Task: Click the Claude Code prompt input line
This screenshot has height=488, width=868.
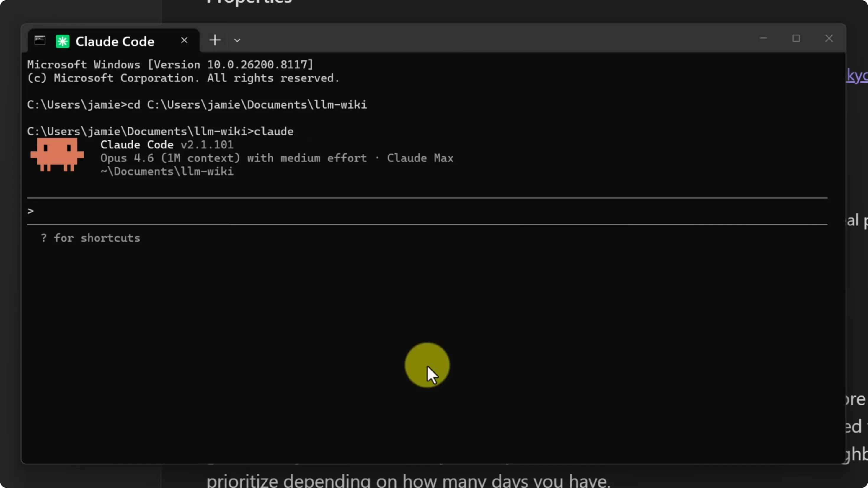Action: pyautogui.click(x=427, y=211)
